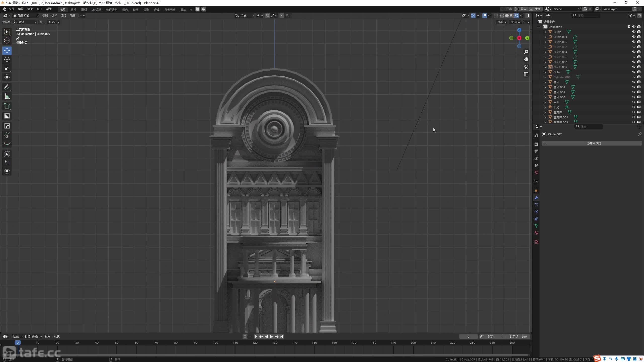Select the Scale tool in toolbar
This screenshot has width=644, height=362.
pyautogui.click(x=7, y=68)
